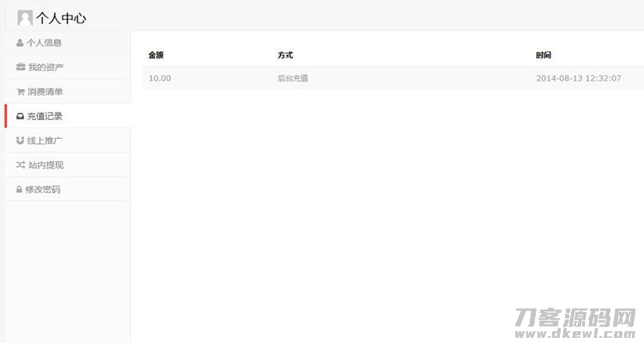This screenshot has width=644, height=343.
Task: Click the lock icon next to 修改密码
Action: tap(19, 190)
